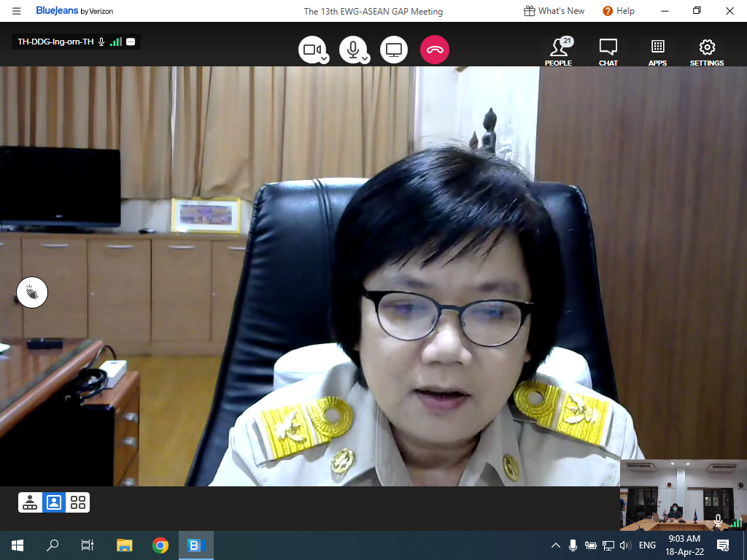Viewport: 747px width, 560px height.
Task: Open the hamburger menu
Action: point(16,11)
